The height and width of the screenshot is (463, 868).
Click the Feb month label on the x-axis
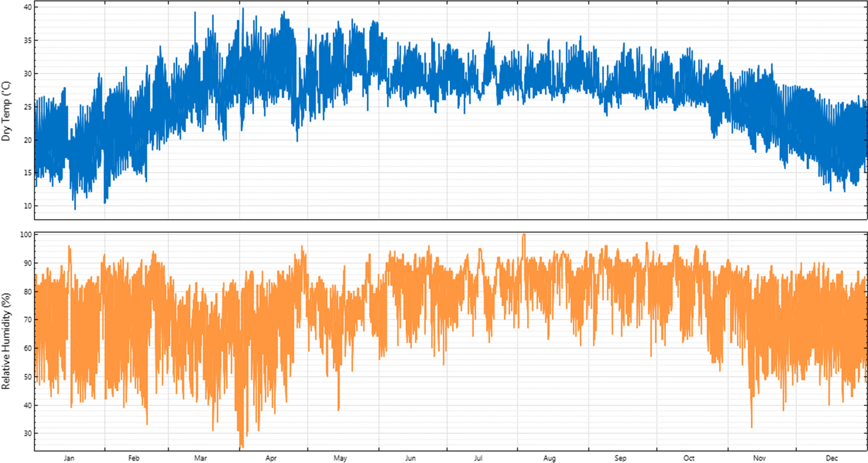coord(134,458)
